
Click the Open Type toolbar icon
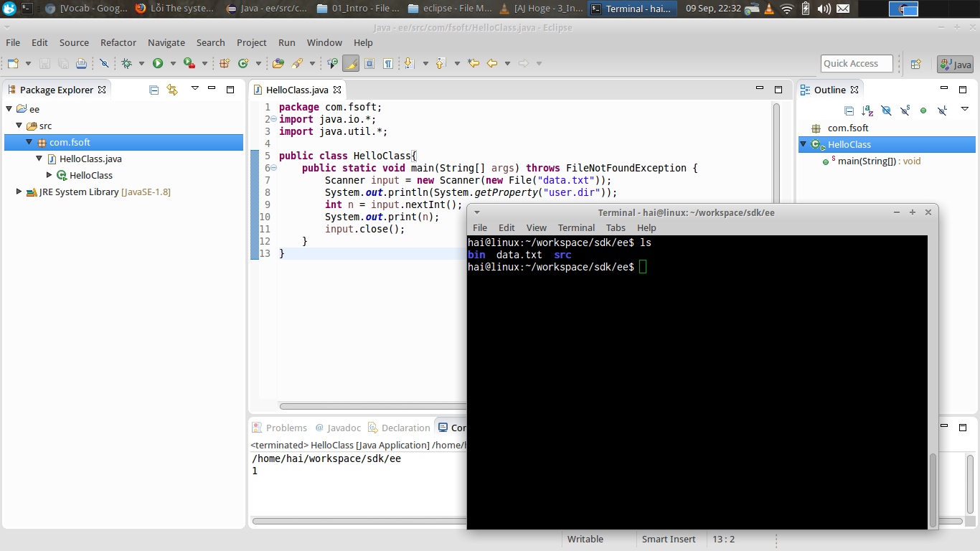click(278, 64)
